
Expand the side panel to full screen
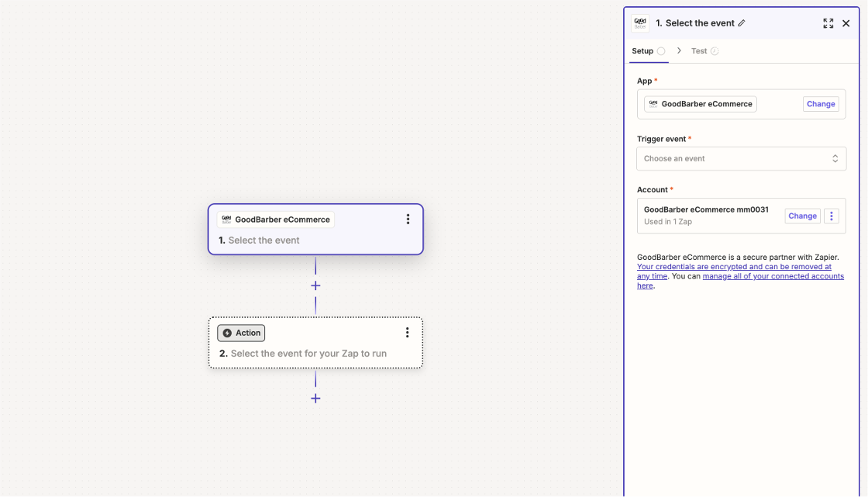tap(828, 23)
